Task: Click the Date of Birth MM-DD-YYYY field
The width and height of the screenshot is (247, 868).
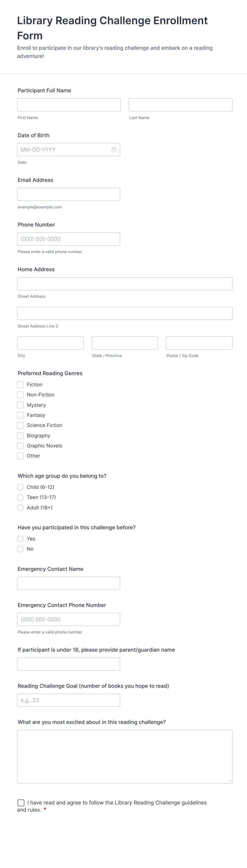Action: (x=64, y=150)
